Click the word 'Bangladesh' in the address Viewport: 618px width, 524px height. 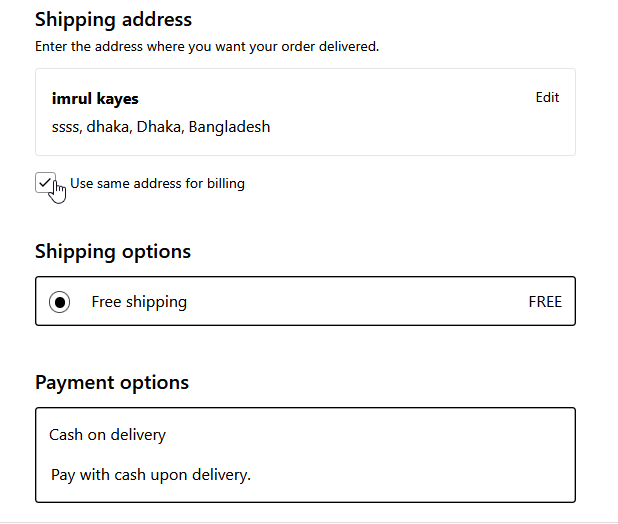pyautogui.click(x=229, y=127)
